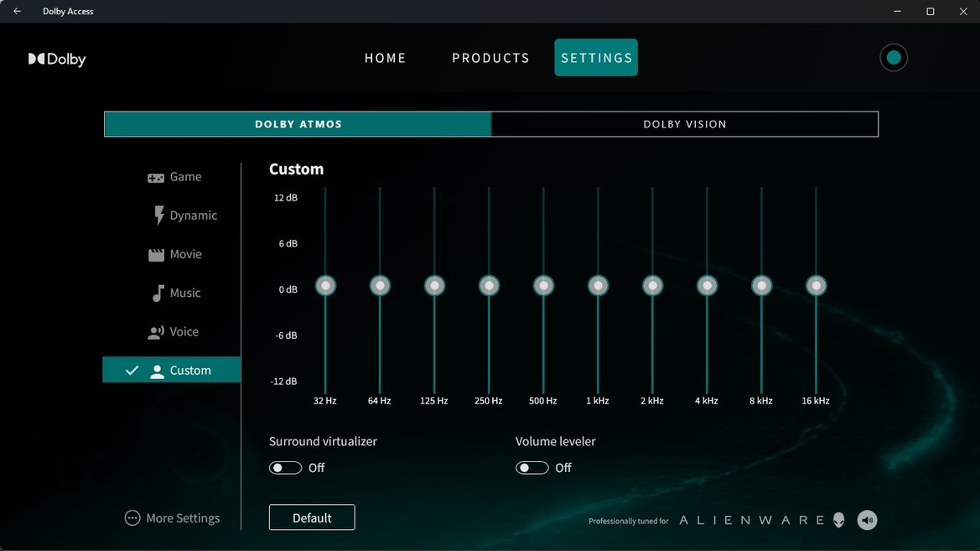Select the Custom profile label
This screenshot has width=980, height=551.
tap(190, 371)
